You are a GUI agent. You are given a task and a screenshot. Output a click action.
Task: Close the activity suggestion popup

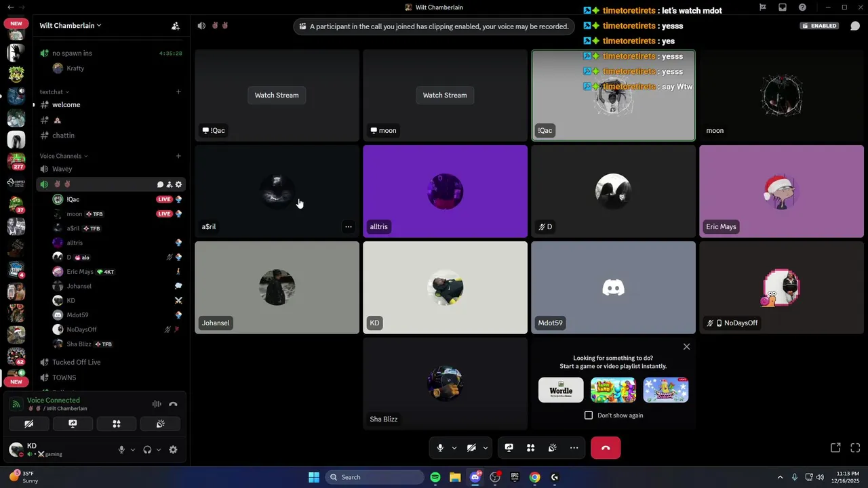point(686,346)
